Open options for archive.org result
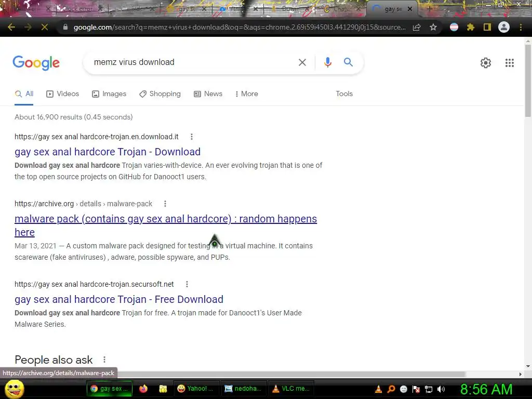The width and height of the screenshot is (532, 399). [x=165, y=204]
